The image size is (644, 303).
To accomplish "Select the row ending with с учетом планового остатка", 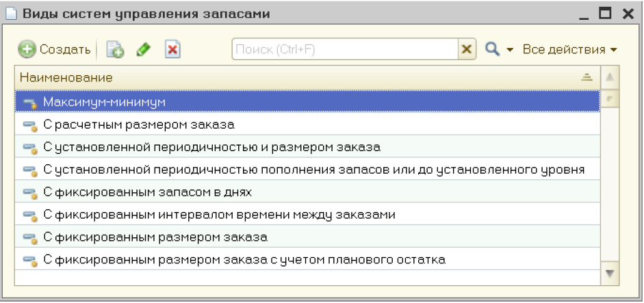I will pyautogui.click(x=244, y=260).
